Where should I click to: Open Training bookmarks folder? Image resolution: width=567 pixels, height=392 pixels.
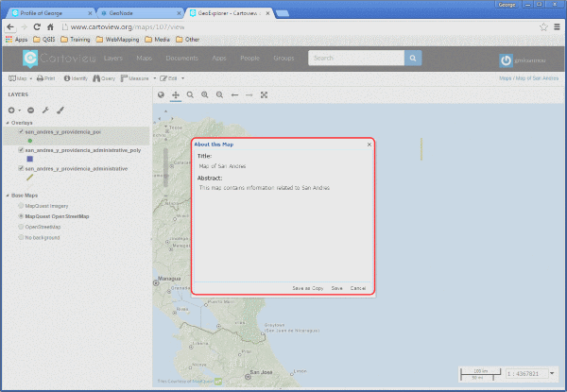(x=76, y=40)
